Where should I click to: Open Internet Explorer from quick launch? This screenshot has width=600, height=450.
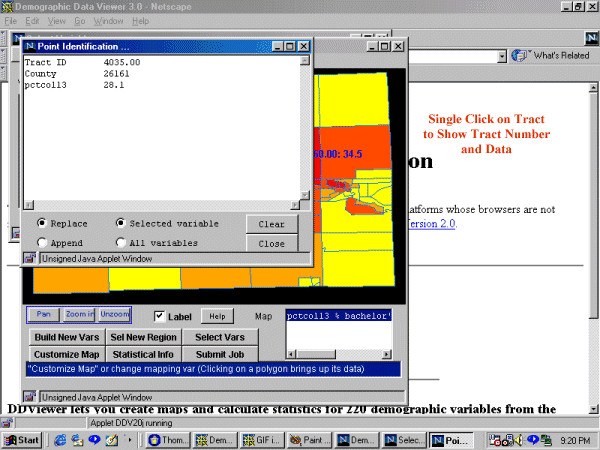(x=60, y=440)
